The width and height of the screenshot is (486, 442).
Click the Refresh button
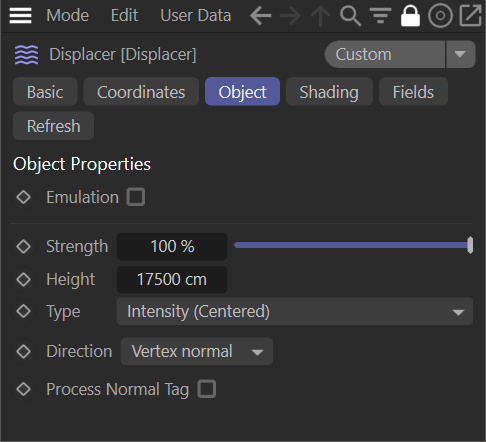point(53,126)
